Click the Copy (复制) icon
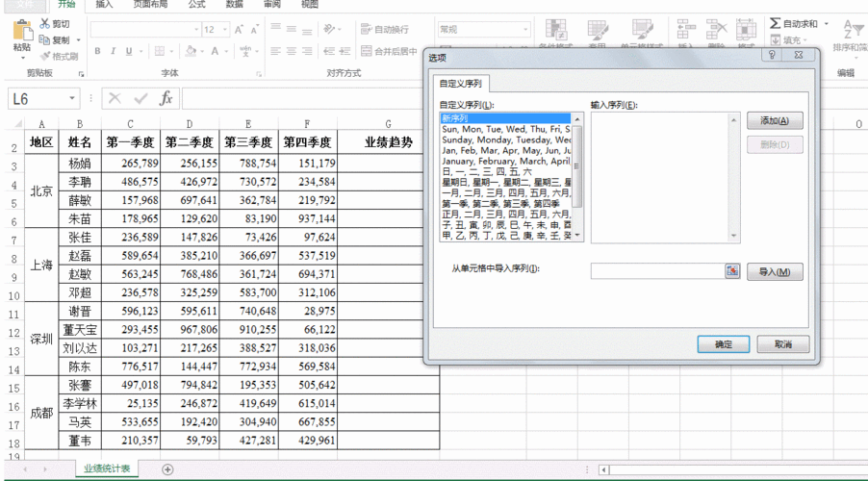The width and height of the screenshot is (868, 481). pyautogui.click(x=45, y=39)
